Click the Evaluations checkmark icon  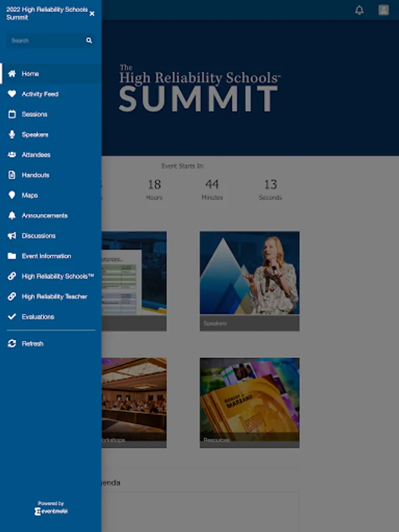click(12, 317)
